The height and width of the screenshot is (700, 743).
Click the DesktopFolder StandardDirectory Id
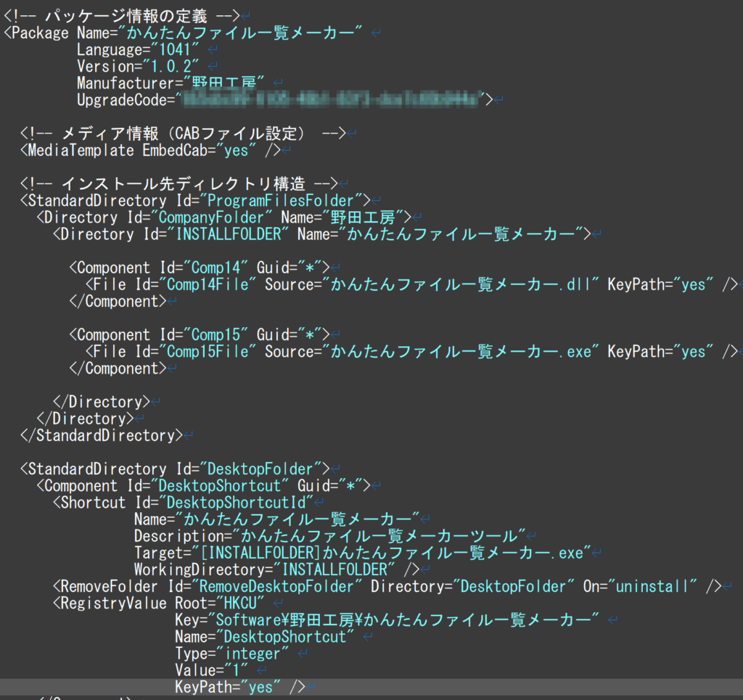[261, 469]
